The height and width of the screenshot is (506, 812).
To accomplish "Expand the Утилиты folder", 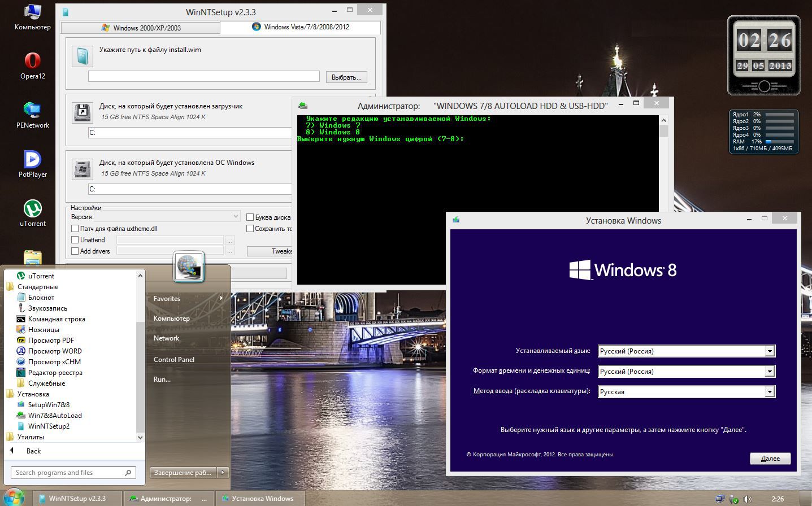I will (x=25, y=437).
